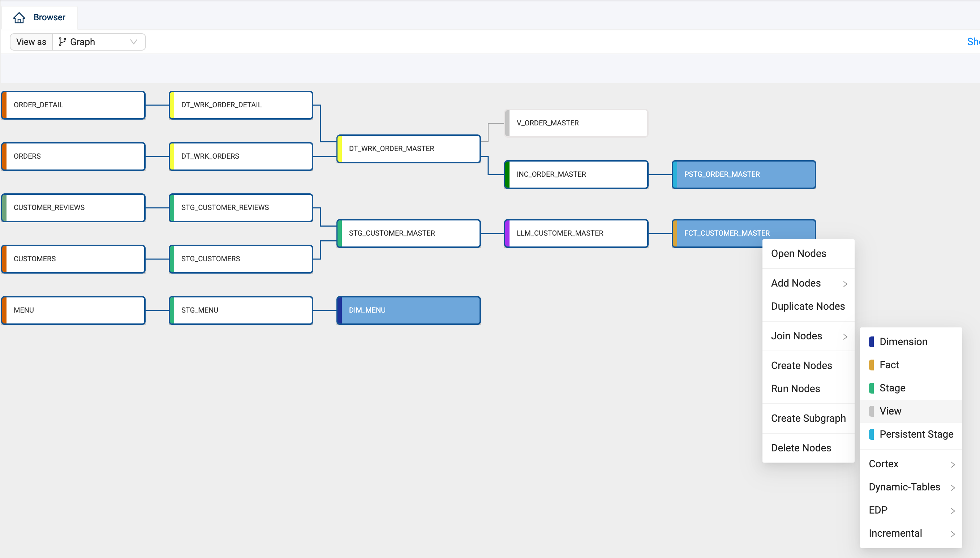
Task: Open the Dynamic-Tables submenu
Action: point(911,487)
